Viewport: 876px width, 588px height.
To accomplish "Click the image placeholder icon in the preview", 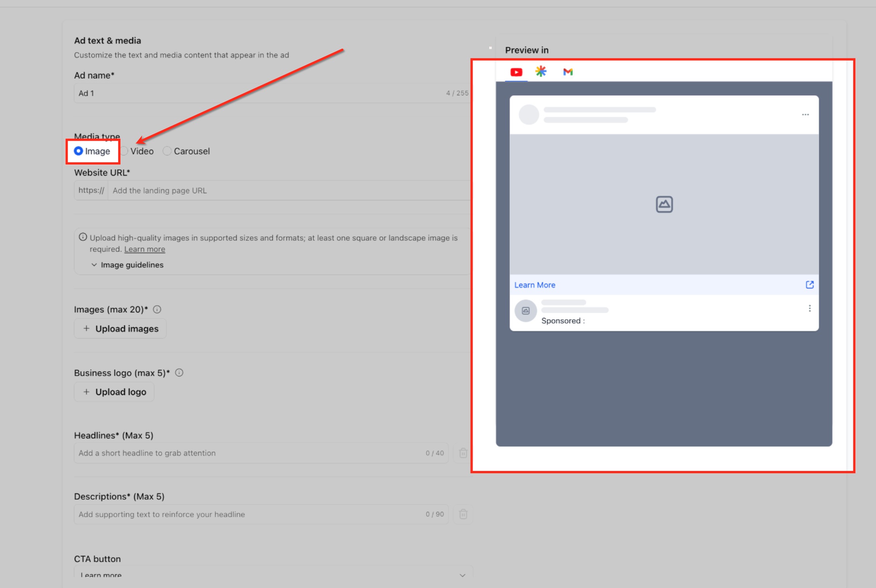I will [x=664, y=204].
